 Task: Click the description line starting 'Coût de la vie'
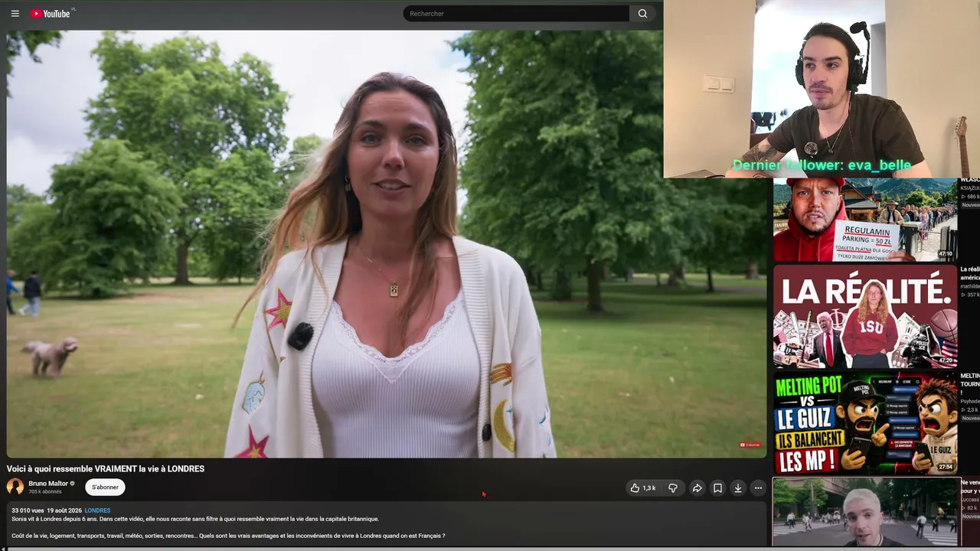(x=228, y=536)
